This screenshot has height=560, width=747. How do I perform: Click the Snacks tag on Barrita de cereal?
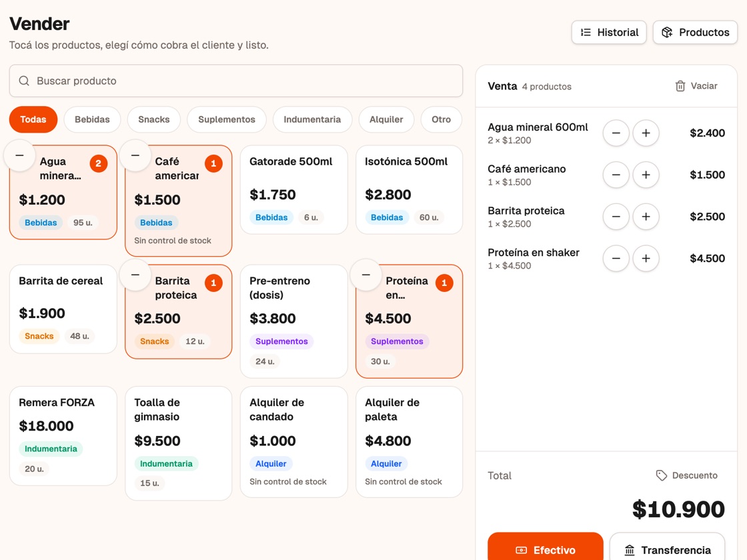(39, 336)
